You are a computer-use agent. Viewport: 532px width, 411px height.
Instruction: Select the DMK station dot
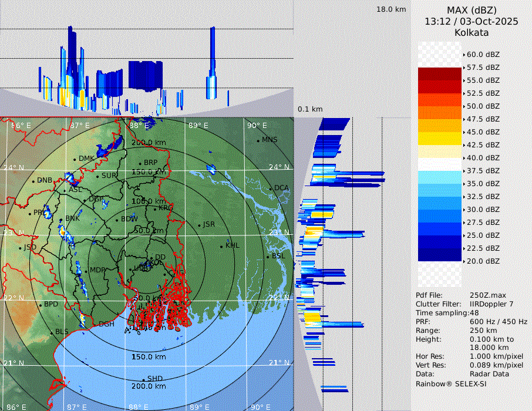(75, 159)
